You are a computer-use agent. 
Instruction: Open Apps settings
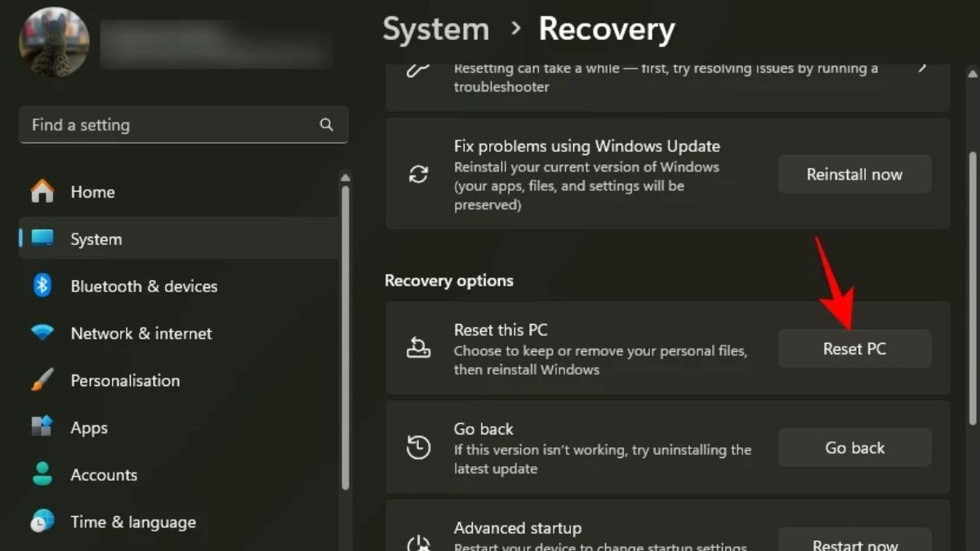click(x=89, y=427)
